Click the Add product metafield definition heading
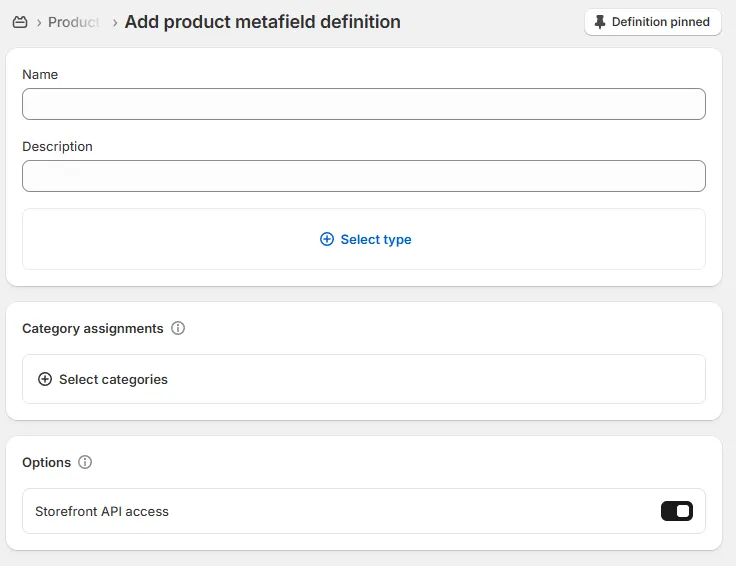 point(262,22)
